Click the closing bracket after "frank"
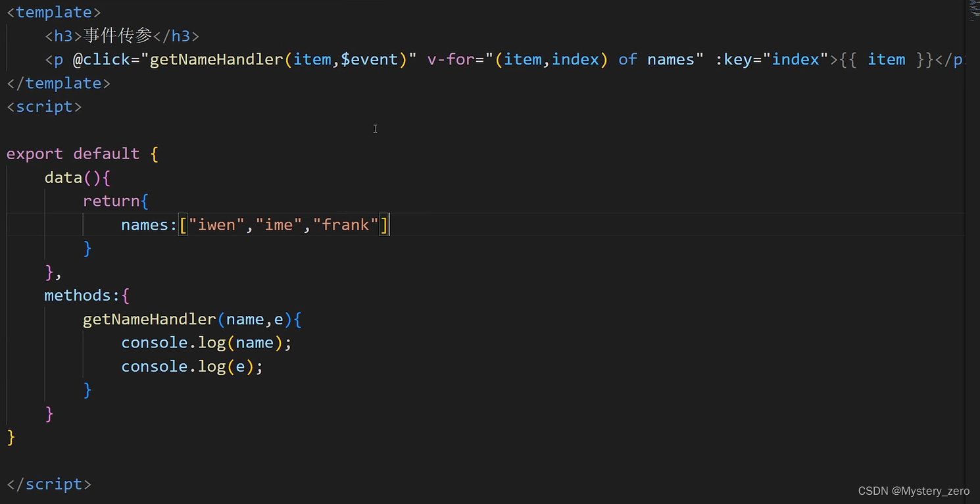 pos(384,225)
